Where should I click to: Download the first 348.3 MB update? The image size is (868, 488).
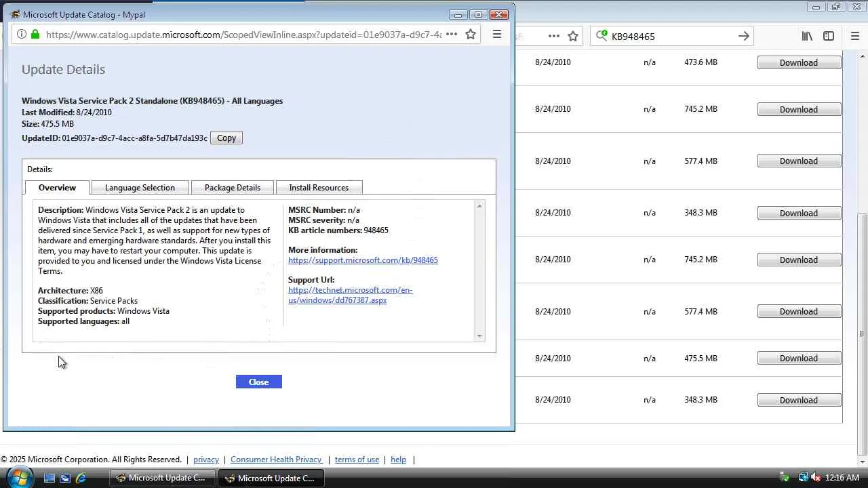[799, 213]
